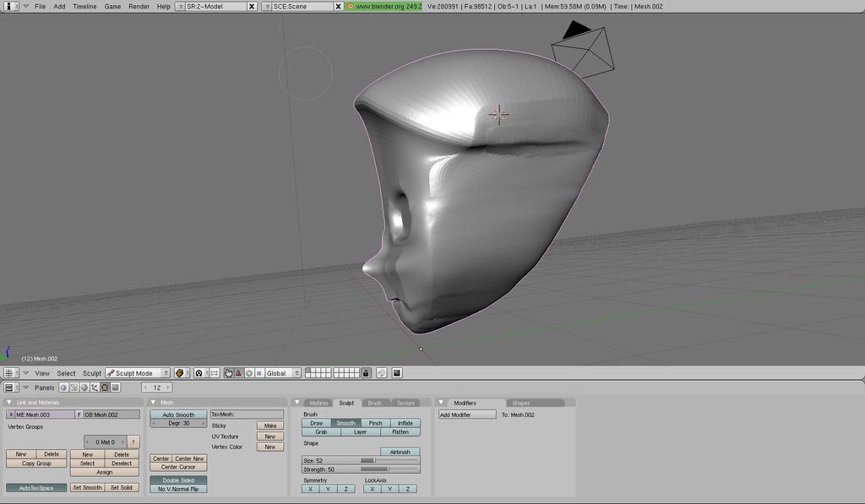Open the File menu
The height and width of the screenshot is (504, 865).
(41, 7)
